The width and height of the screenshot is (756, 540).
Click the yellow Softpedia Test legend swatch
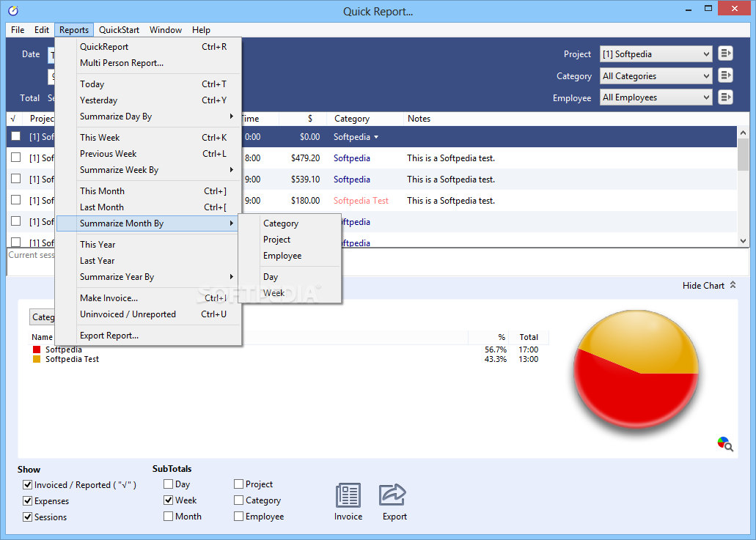coord(37,359)
